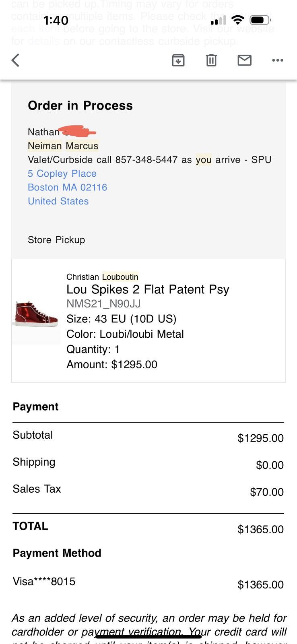Tap the United States address link

pyautogui.click(x=58, y=201)
